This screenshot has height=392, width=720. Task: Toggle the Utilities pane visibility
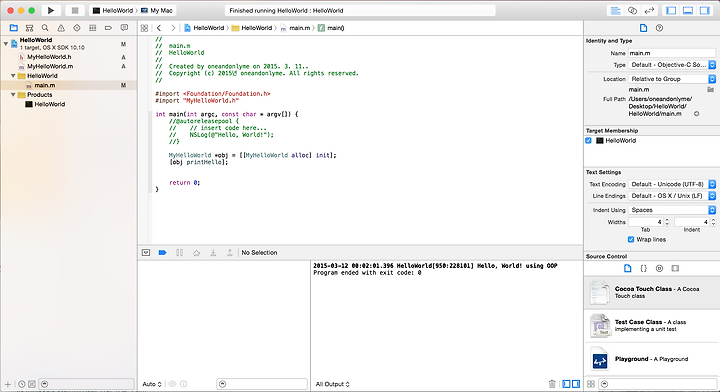pos(704,11)
